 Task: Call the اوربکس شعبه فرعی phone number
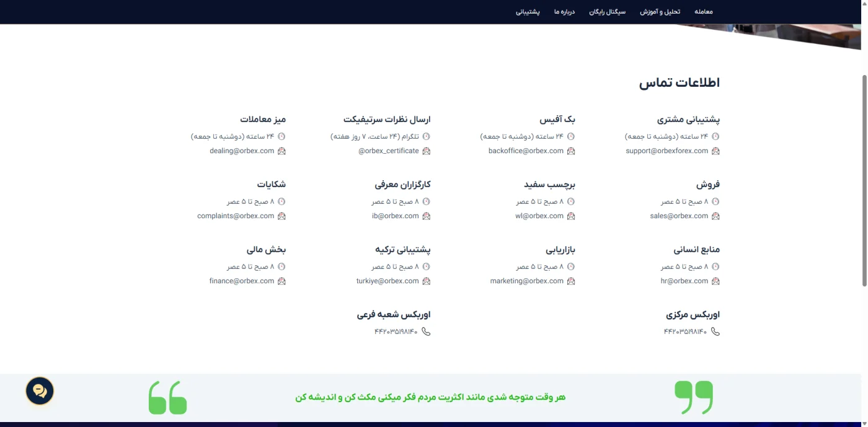[x=396, y=332]
